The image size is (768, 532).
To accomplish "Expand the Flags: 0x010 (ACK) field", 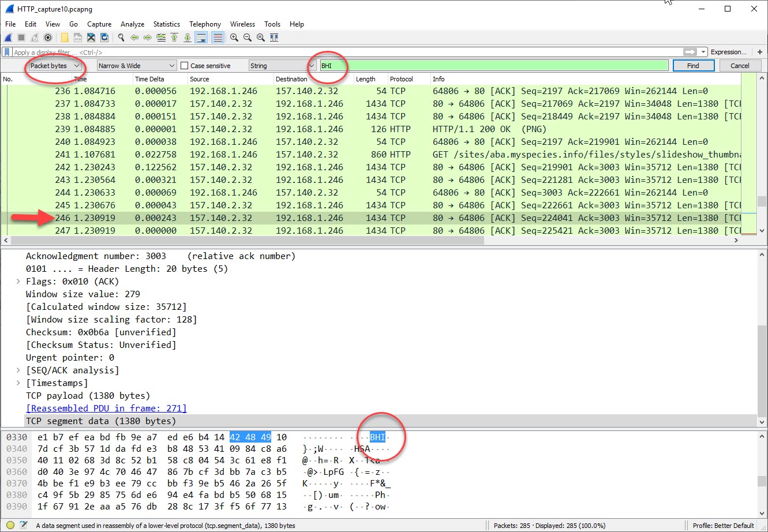I will click(17, 281).
